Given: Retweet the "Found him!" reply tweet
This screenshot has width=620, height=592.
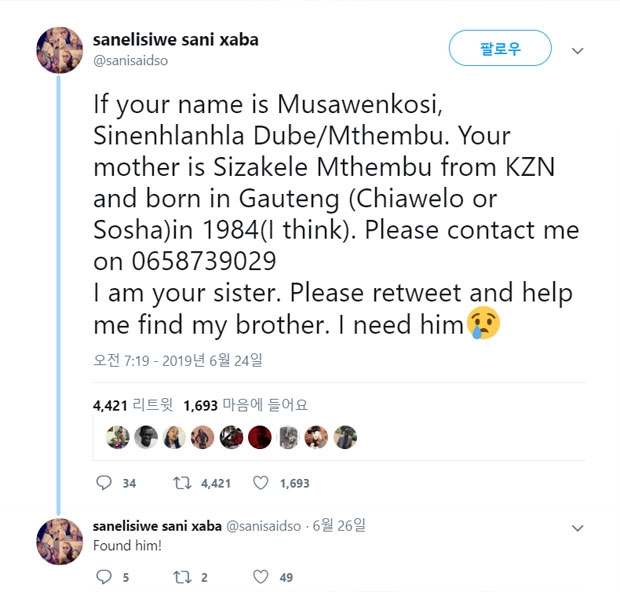Looking at the screenshot, I should (x=182, y=576).
